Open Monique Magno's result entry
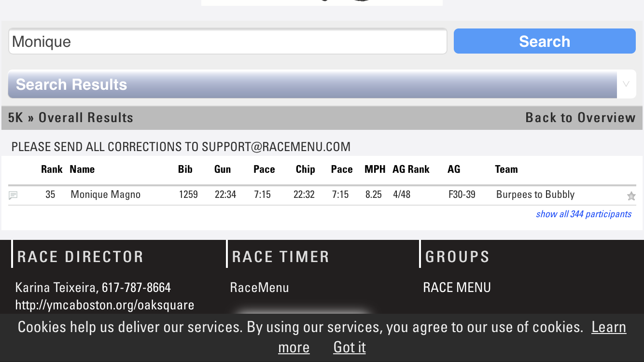The width and height of the screenshot is (644, 362). pyautogui.click(x=105, y=195)
